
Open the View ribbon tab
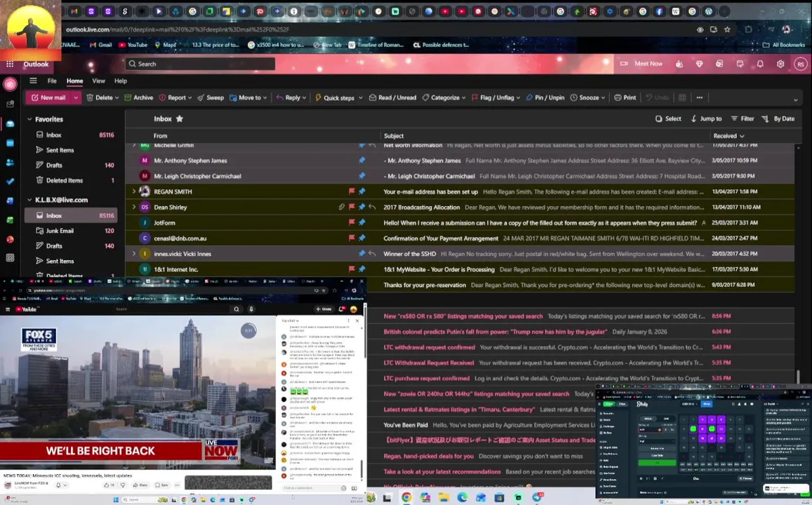click(x=98, y=81)
